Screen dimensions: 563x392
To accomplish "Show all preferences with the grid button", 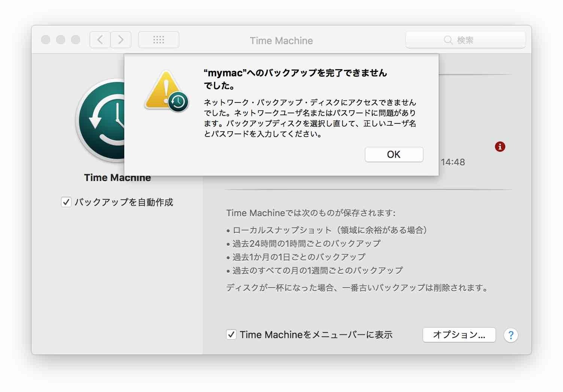I will [x=159, y=40].
